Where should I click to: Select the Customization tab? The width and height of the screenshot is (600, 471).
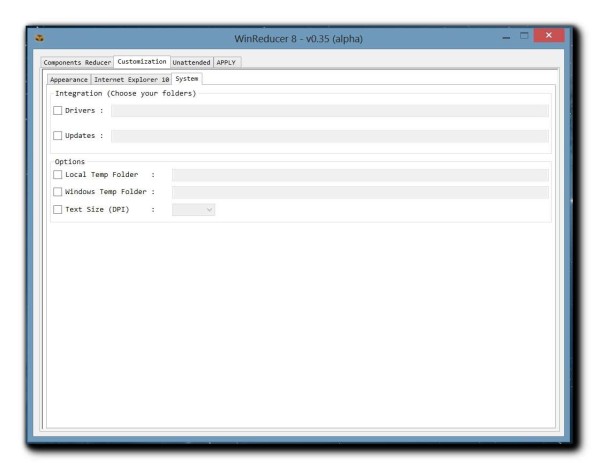142,62
